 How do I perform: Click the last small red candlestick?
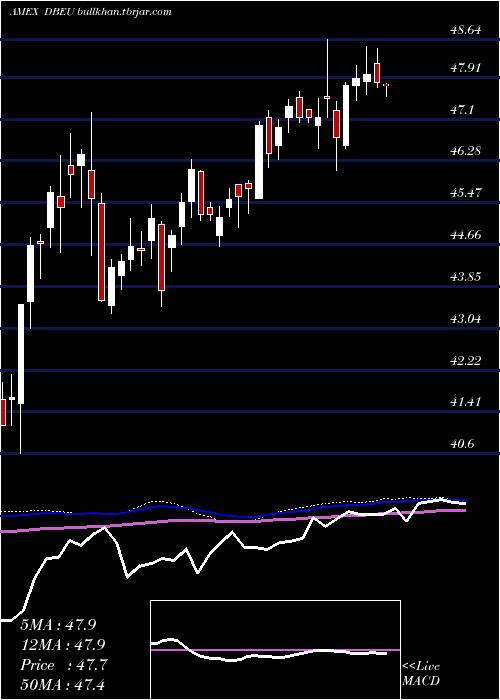pos(386,85)
